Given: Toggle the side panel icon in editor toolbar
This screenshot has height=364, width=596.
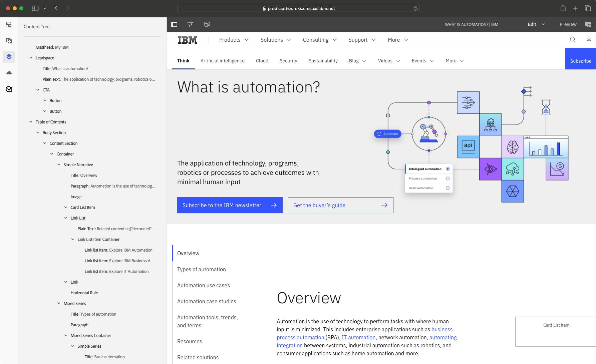Looking at the screenshot, I should 174,24.
